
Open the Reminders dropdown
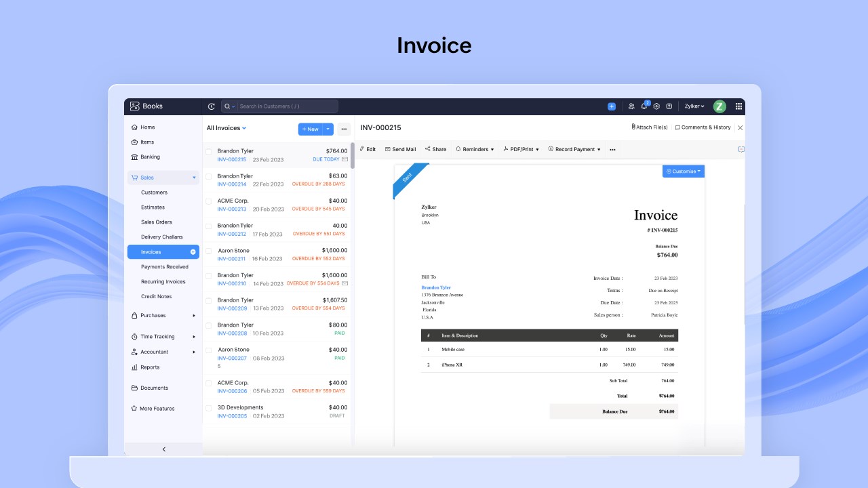click(x=475, y=149)
